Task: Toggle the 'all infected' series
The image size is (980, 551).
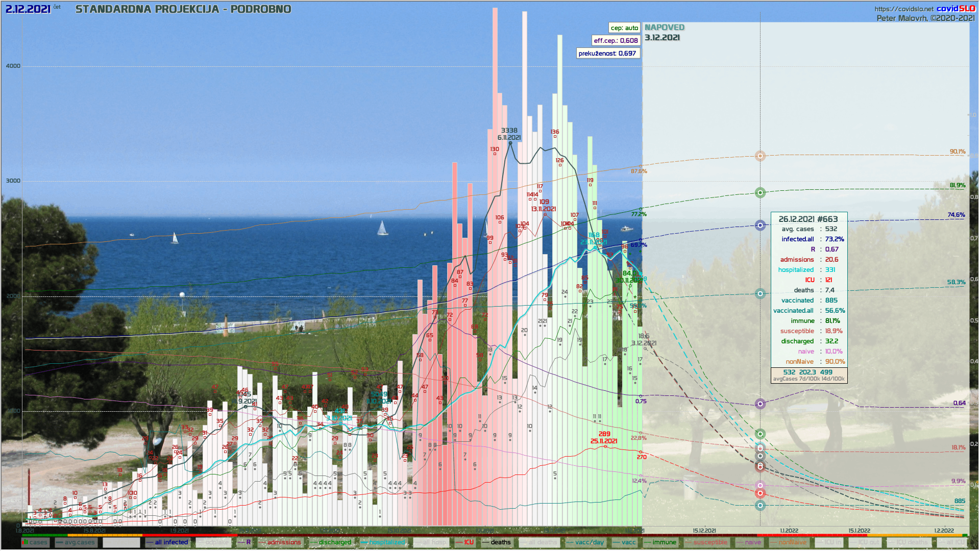Action: (167, 542)
